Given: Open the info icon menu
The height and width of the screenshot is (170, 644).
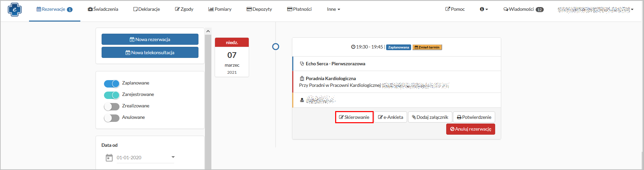Looking at the screenshot, I should [484, 9].
